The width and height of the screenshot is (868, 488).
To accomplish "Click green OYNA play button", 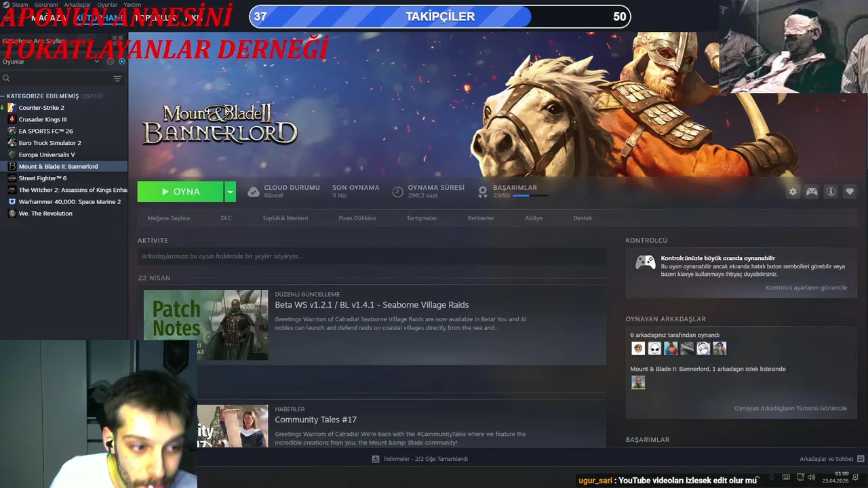I will click(180, 192).
